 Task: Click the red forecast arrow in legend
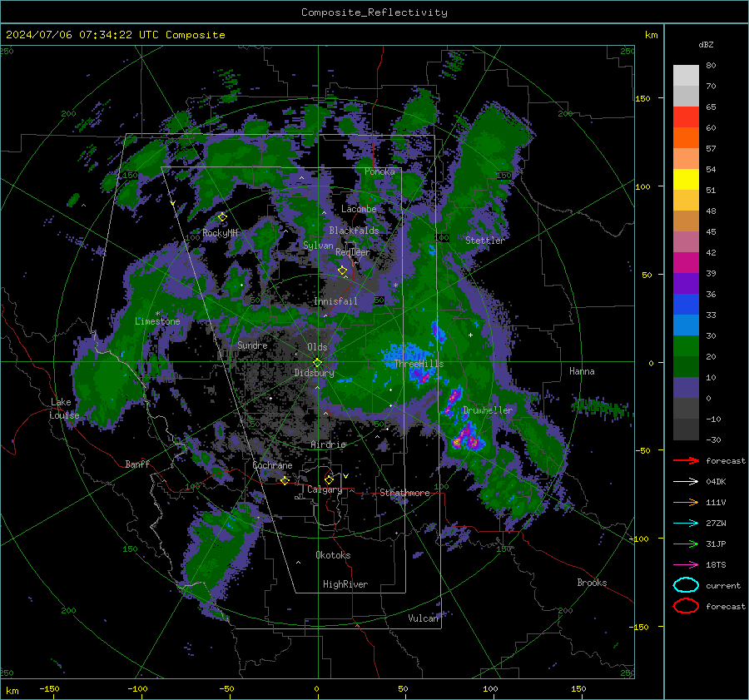click(686, 460)
